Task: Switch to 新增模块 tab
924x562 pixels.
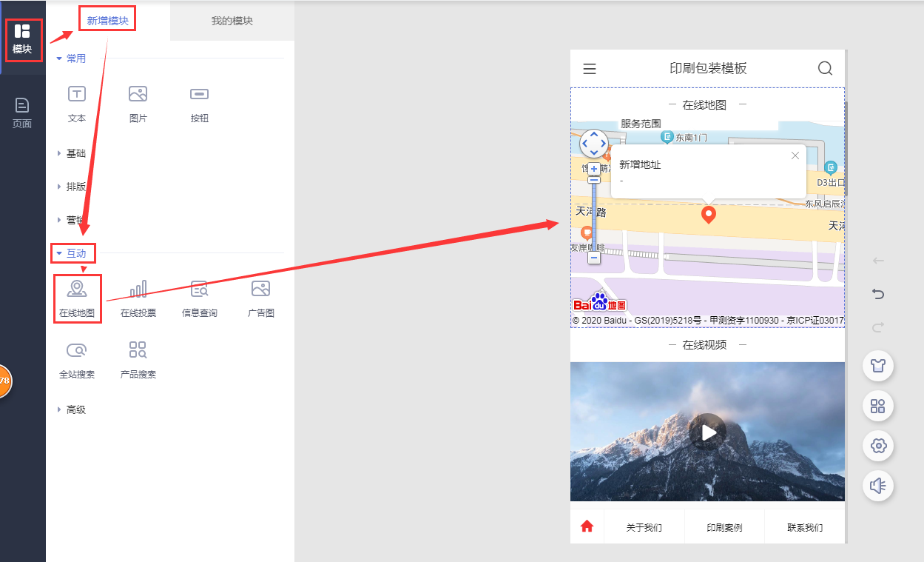Action: coord(108,21)
